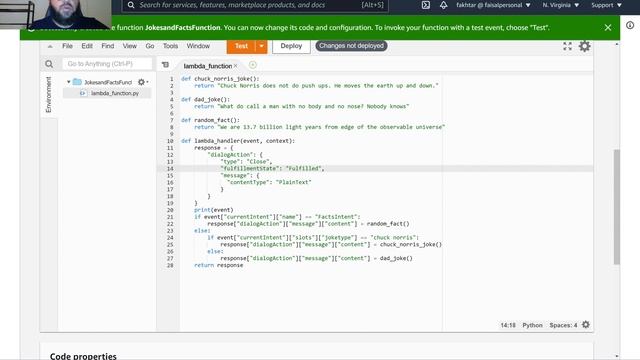The width and height of the screenshot is (640, 360).
Task: Click the "def random_fact():" line
Action: (x=211, y=120)
